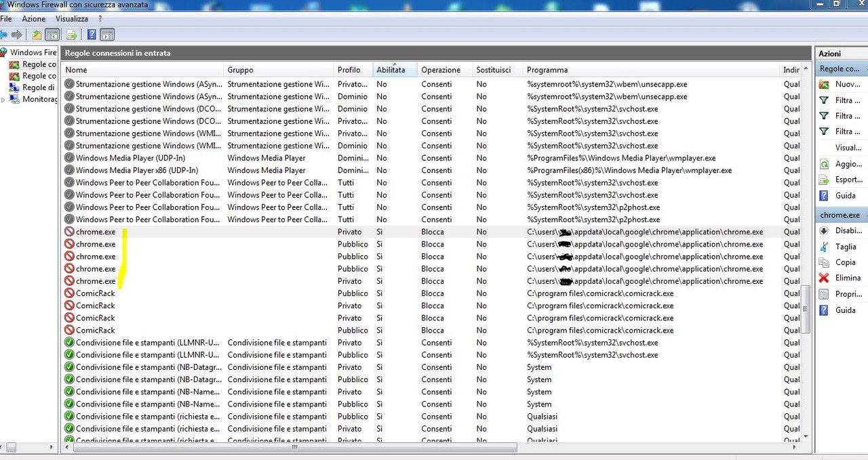
Task: Click green check icon of LLMNR-U Privato sharing rule
Action: click(68, 342)
